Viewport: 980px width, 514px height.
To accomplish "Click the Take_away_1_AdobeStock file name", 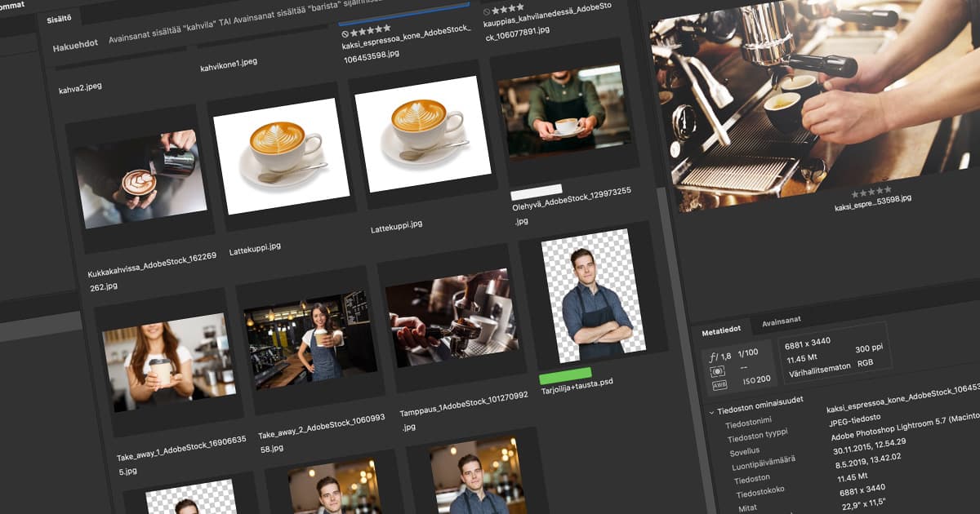I will pos(181,455).
